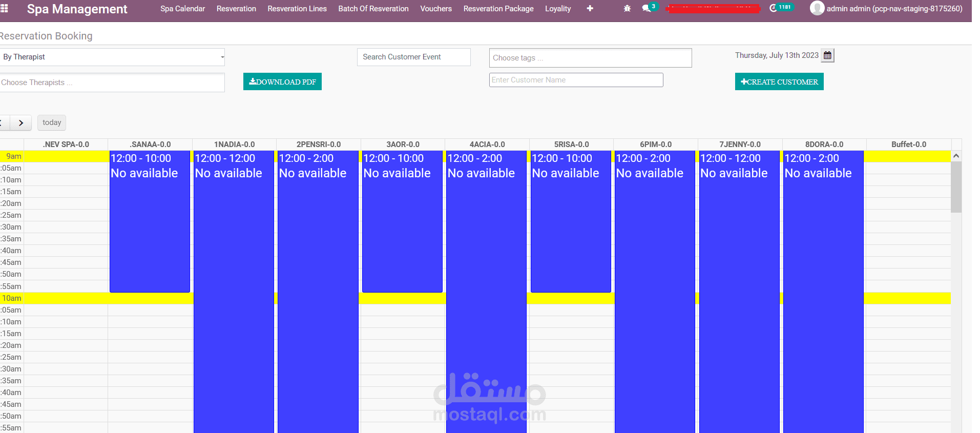Click Spa Management app title
This screenshot has width=980, height=433.
(77, 9)
